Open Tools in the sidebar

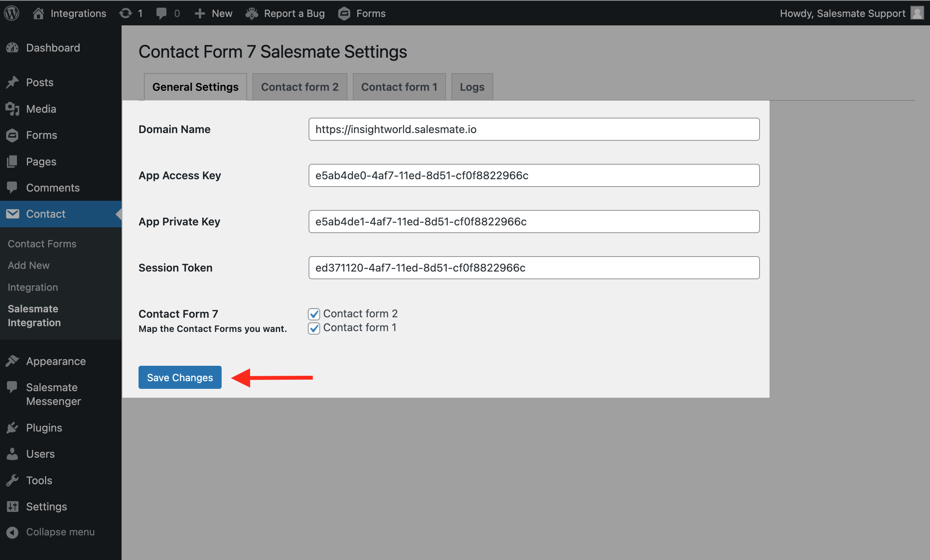pos(39,480)
